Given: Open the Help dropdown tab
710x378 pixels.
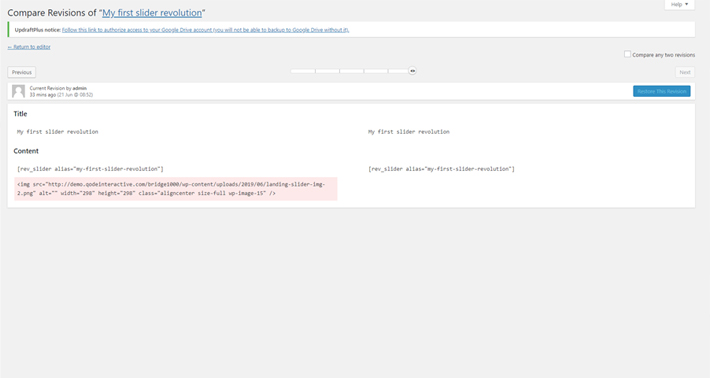Looking at the screenshot, I should pyautogui.click(x=679, y=5).
